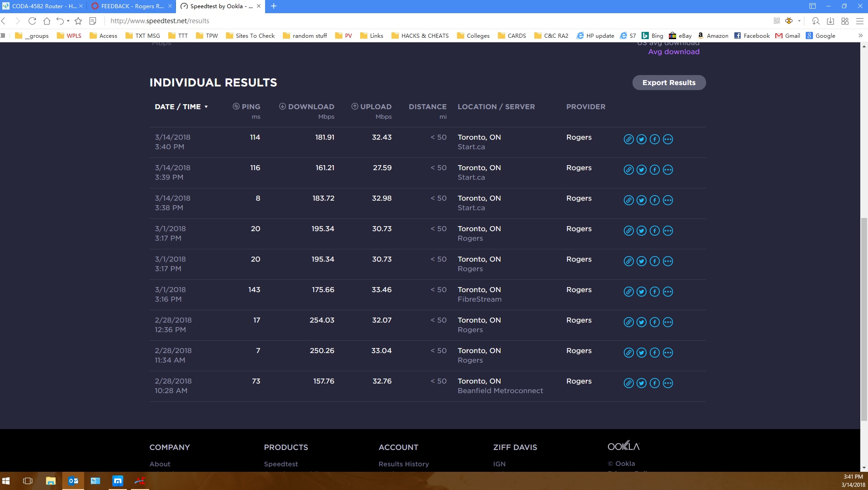Open File Explorer from taskbar
The image size is (868, 490).
pos(50,481)
